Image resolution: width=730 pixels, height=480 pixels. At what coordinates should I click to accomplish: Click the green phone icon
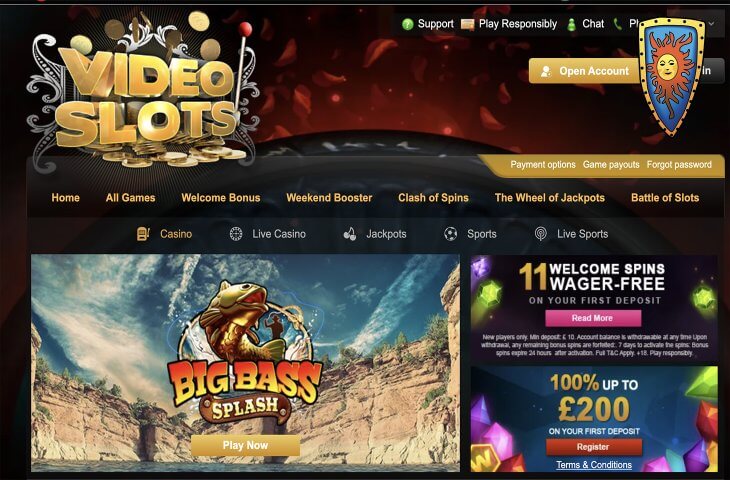tap(618, 24)
